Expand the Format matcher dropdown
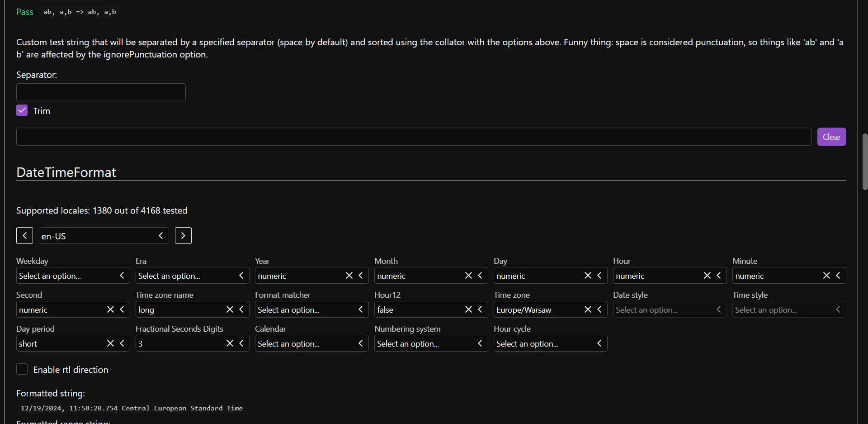Screen dimensions: 868x424 [x=311, y=310]
